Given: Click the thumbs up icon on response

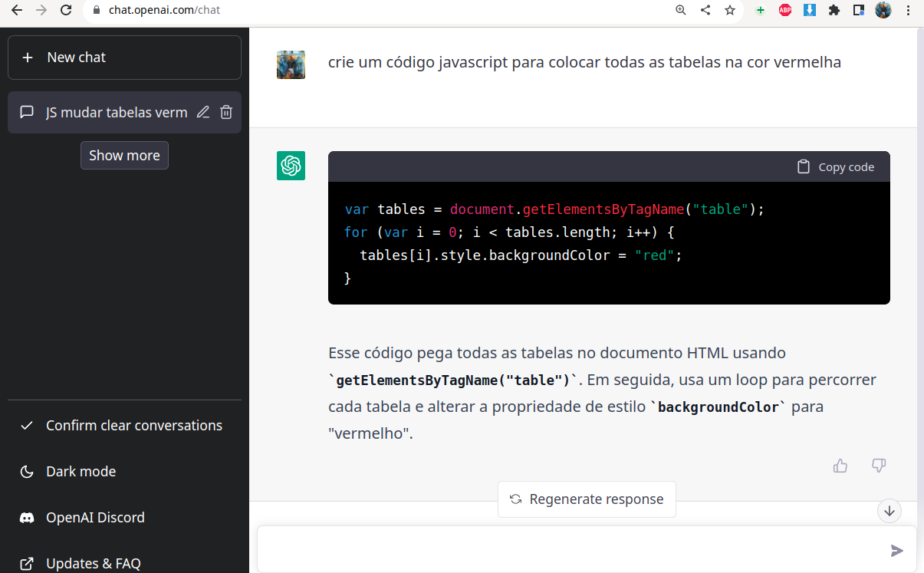Looking at the screenshot, I should coord(840,466).
